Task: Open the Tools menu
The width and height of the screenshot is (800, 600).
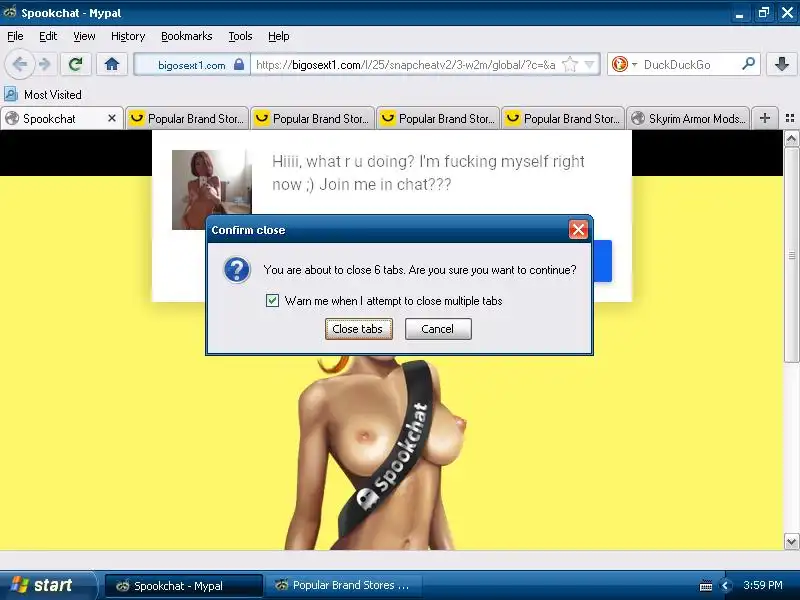Action: (x=240, y=36)
